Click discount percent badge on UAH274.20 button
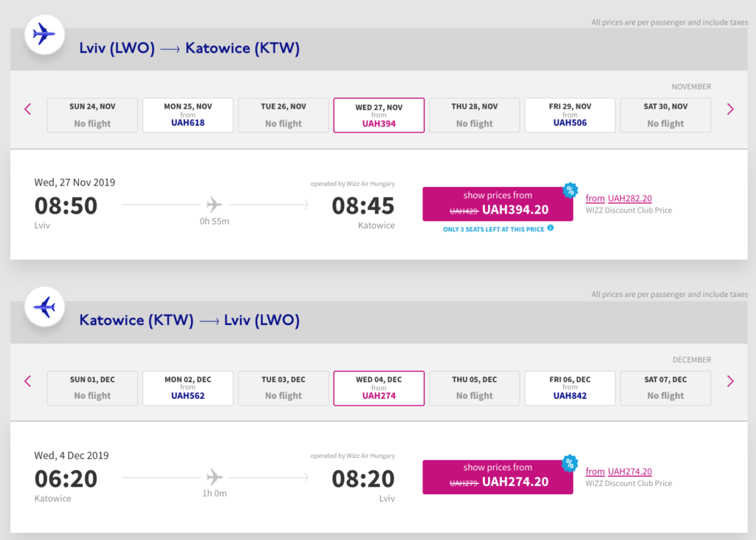756x540 pixels. 570,463
